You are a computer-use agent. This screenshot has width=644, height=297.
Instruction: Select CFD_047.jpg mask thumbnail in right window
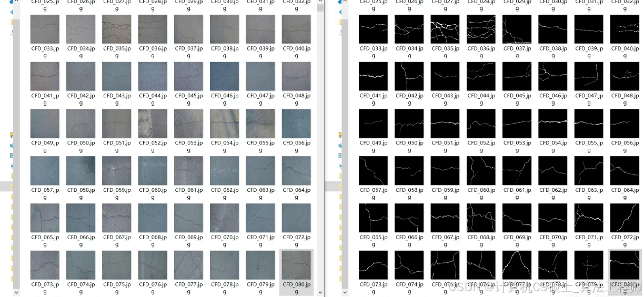click(589, 76)
